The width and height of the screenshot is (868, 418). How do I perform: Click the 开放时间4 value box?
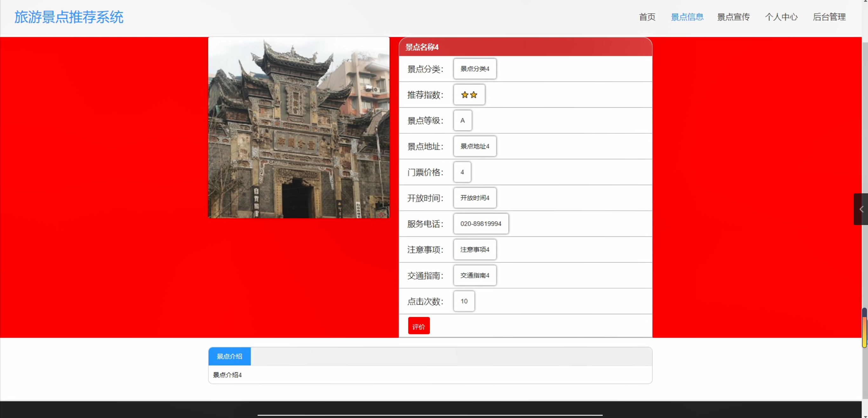(474, 198)
